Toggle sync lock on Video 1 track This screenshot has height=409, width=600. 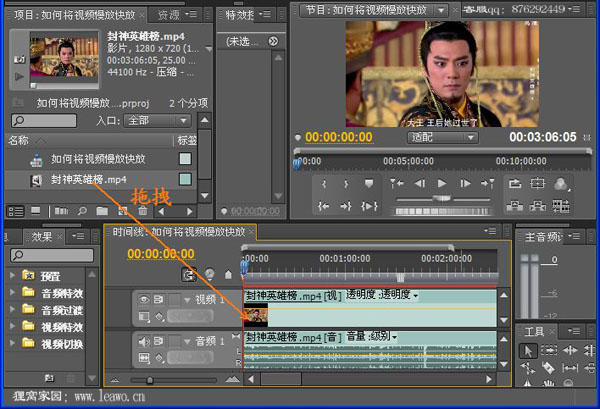(x=158, y=300)
